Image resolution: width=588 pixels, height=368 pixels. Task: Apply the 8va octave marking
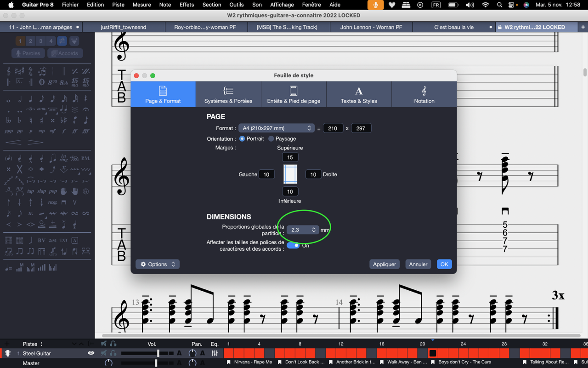pos(53,82)
